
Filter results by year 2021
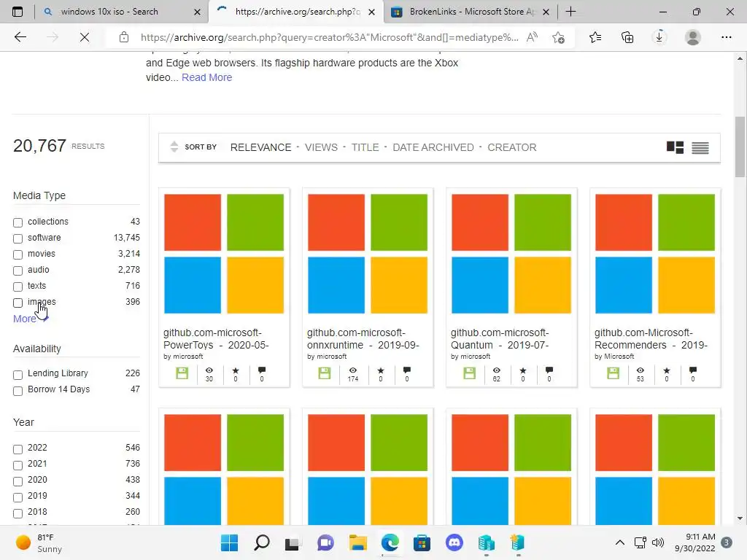point(18,465)
